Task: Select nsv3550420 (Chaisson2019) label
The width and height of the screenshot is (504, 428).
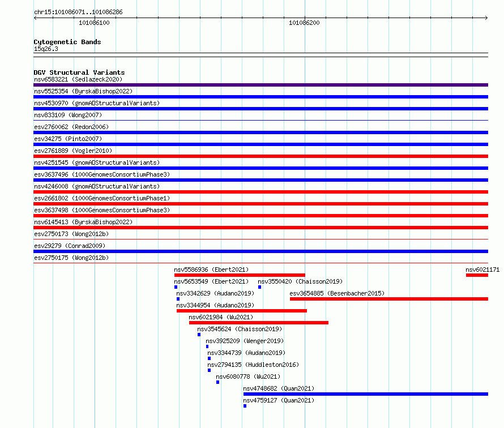Action: coord(300,281)
